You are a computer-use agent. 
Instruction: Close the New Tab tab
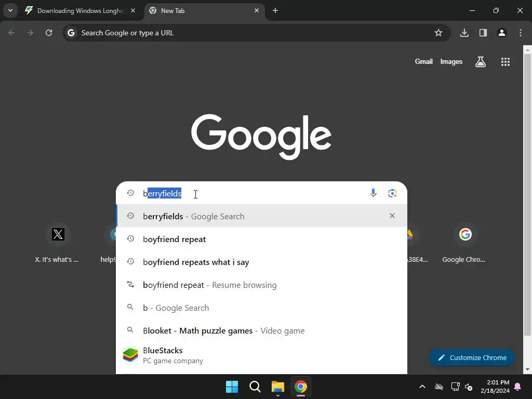click(x=257, y=10)
